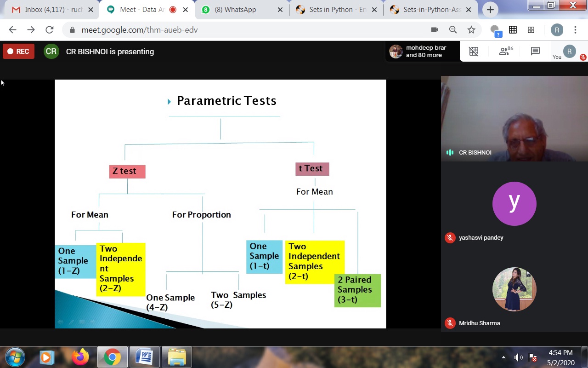Open the meeting chat panel

535,52
